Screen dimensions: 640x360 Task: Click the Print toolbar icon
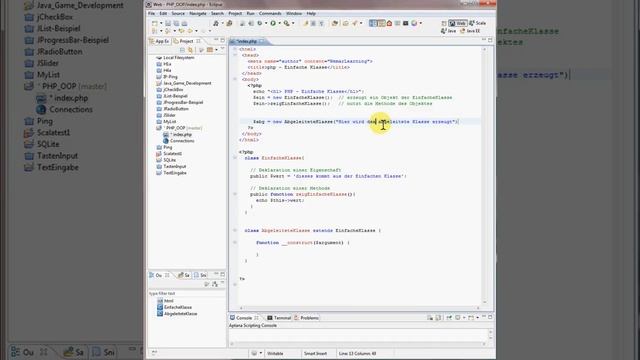tap(184, 23)
